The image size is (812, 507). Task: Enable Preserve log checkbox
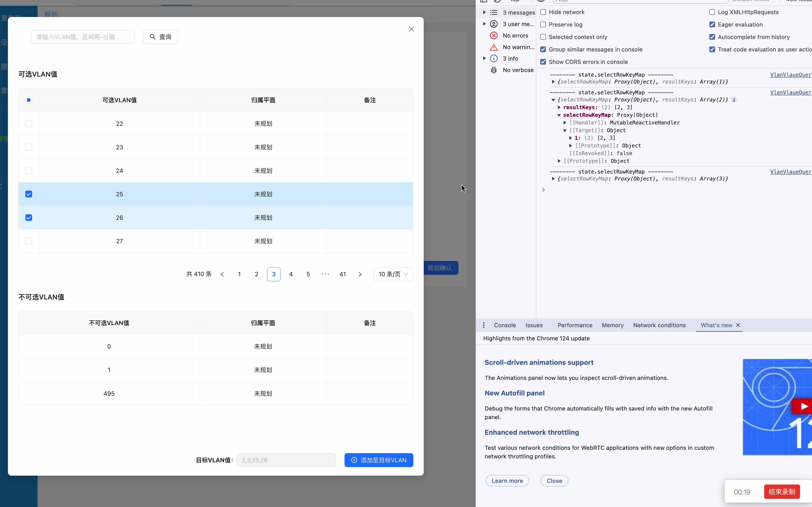[x=543, y=24]
